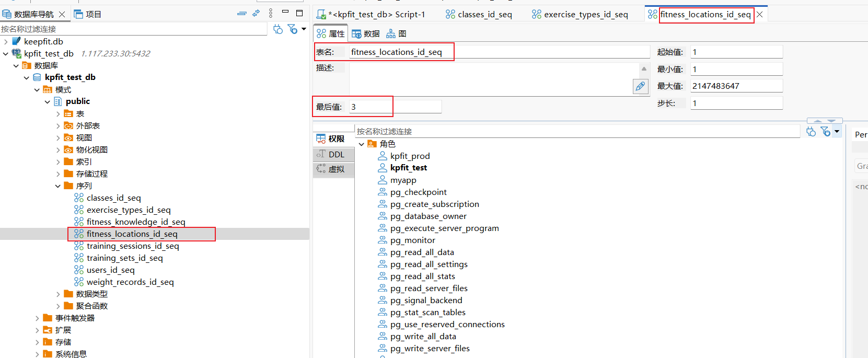Click collapse-all icon in database navigator toolbar
The height and width of the screenshot is (358, 868).
click(x=242, y=14)
